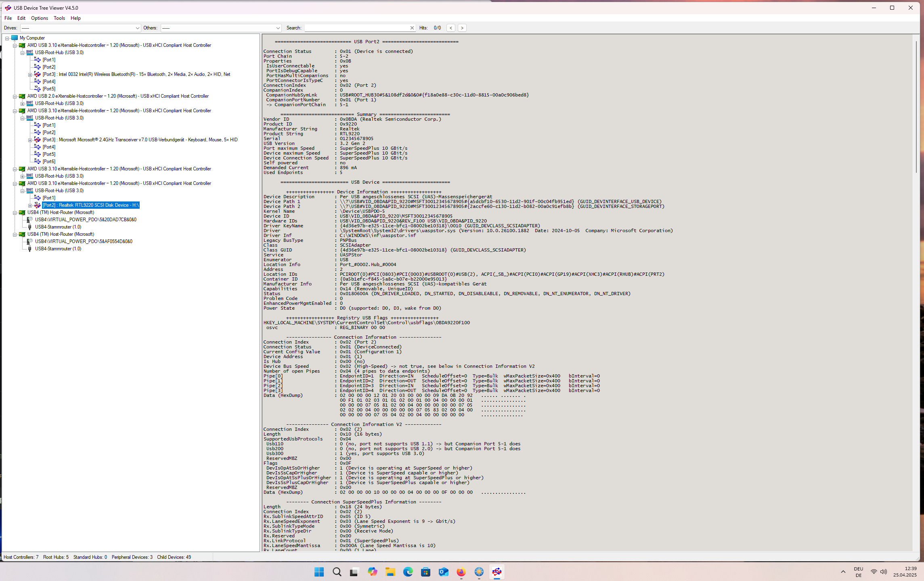The width and height of the screenshot is (924, 581).
Task: Open the Options menu
Action: point(39,18)
